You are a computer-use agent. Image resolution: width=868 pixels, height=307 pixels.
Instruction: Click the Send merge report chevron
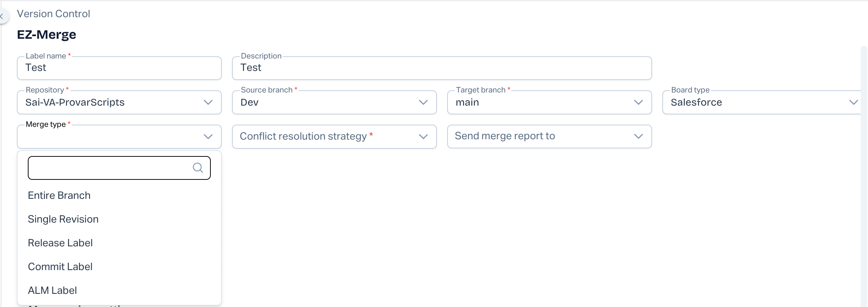point(638,136)
